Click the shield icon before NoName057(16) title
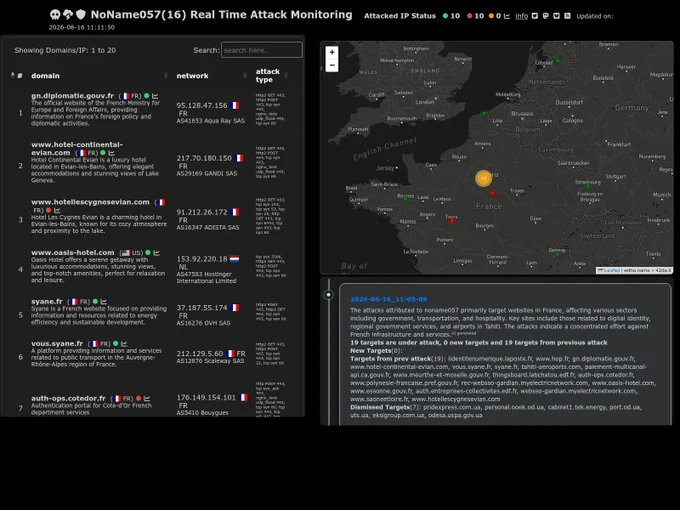This screenshot has height=510, width=680. coord(81,15)
